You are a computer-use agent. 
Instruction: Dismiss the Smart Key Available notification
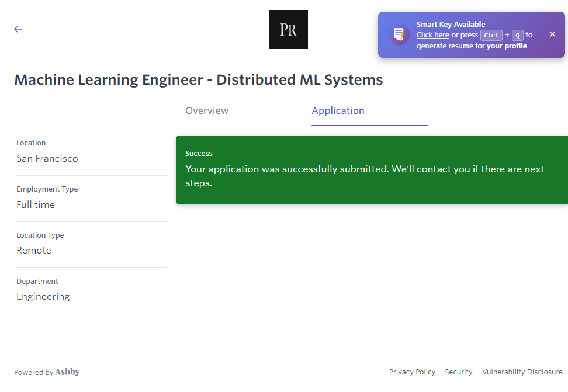(552, 34)
